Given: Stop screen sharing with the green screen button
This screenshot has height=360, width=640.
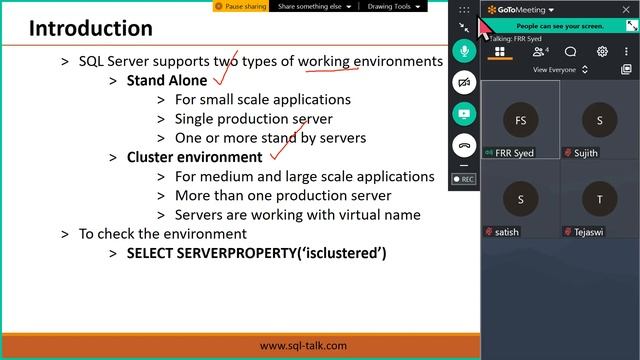Looking at the screenshot, I should (x=464, y=114).
